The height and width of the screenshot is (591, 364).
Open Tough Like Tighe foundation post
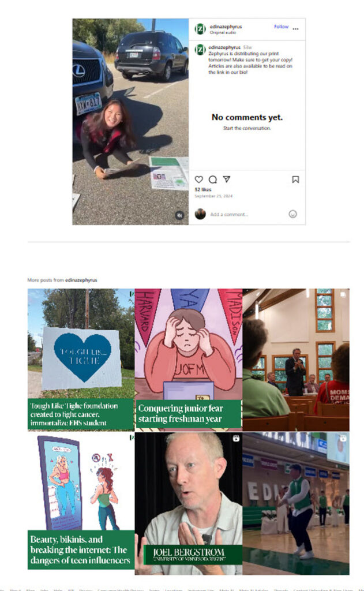tap(81, 360)
